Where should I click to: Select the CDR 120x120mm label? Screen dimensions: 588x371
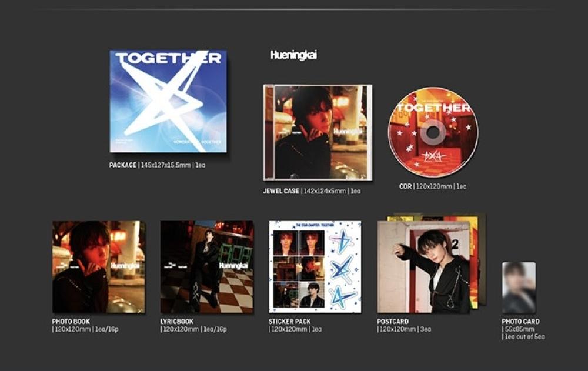pos(432,186)
